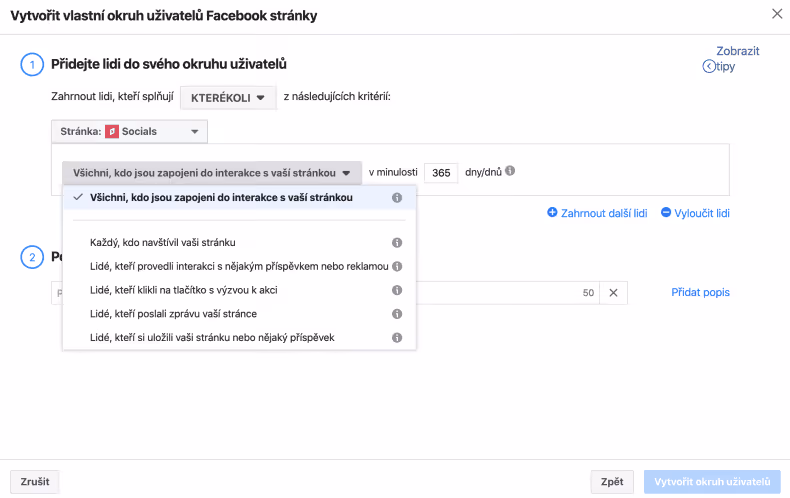Open info for "Všichni, kdo jsou zapojeni" option

(x=397, y=198)
